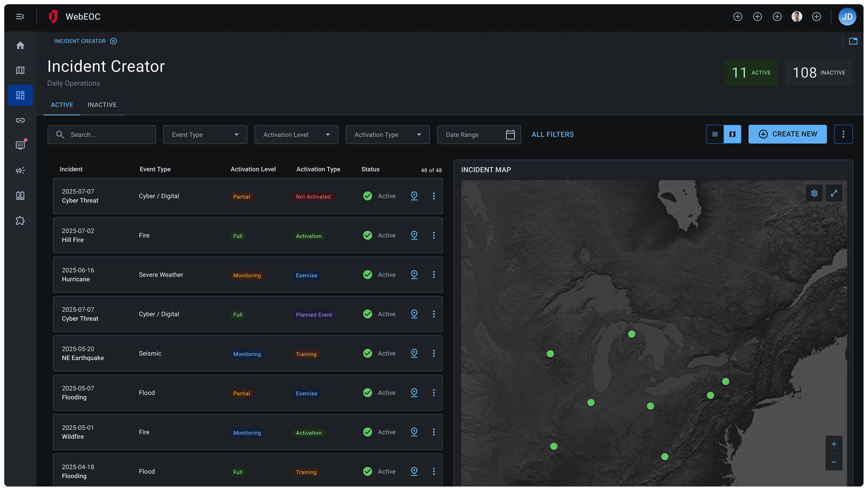Open the map icon in left sidebar

pyautogui.click(x=20, y=70)
